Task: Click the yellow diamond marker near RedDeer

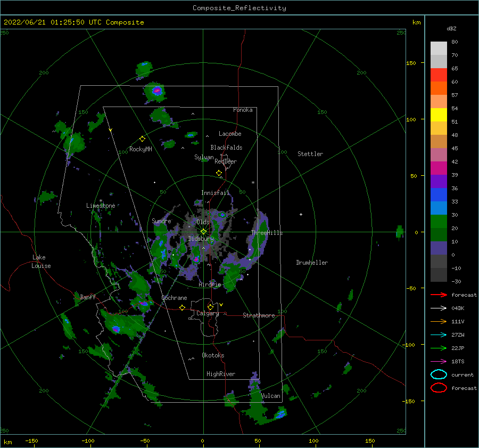Action: tap(219, 173)
